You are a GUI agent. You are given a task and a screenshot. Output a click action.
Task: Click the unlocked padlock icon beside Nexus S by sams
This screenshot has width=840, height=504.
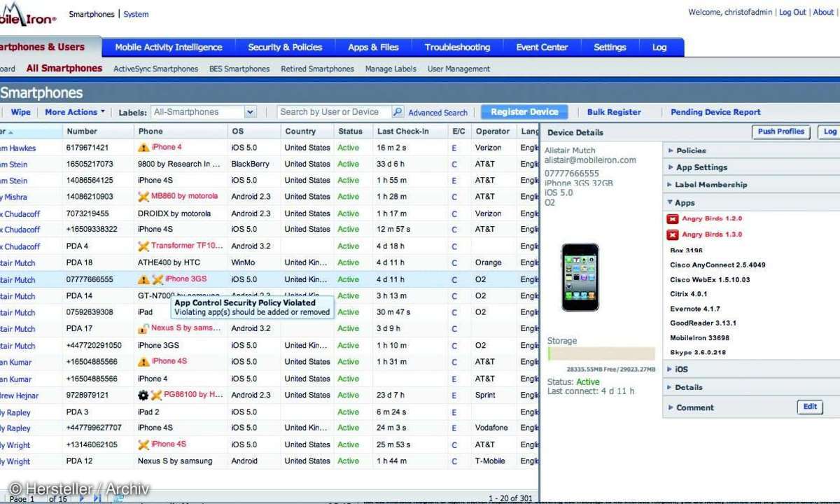pos(143,328)
